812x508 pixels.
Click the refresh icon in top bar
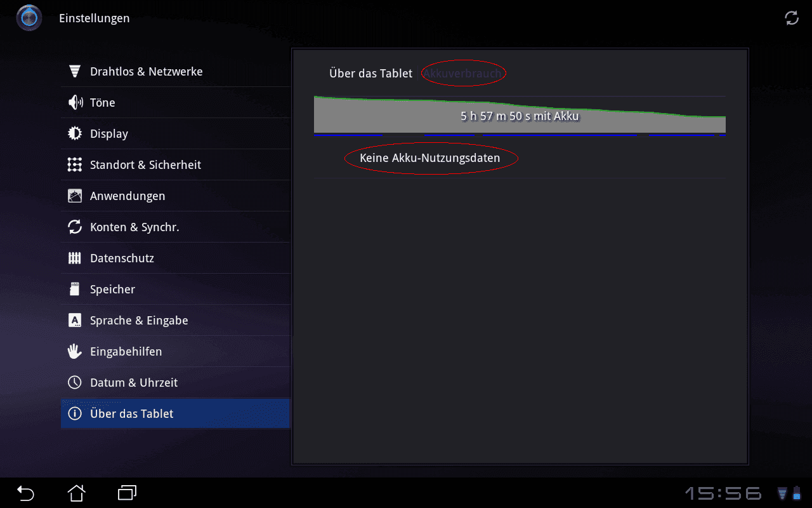792,18
